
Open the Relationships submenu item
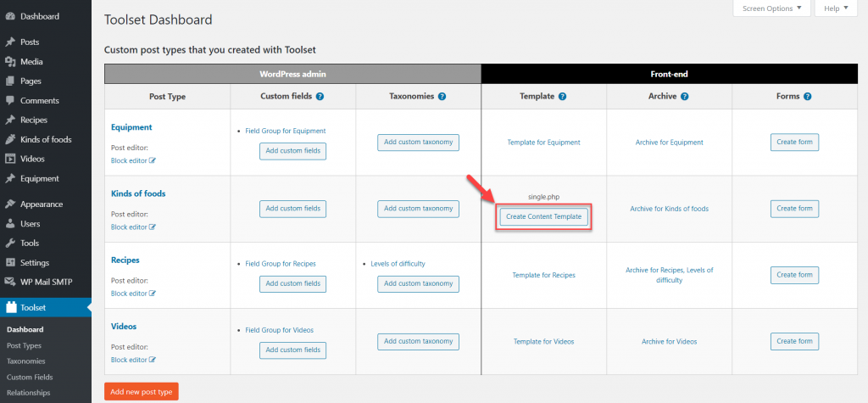[x=28, y=393]
